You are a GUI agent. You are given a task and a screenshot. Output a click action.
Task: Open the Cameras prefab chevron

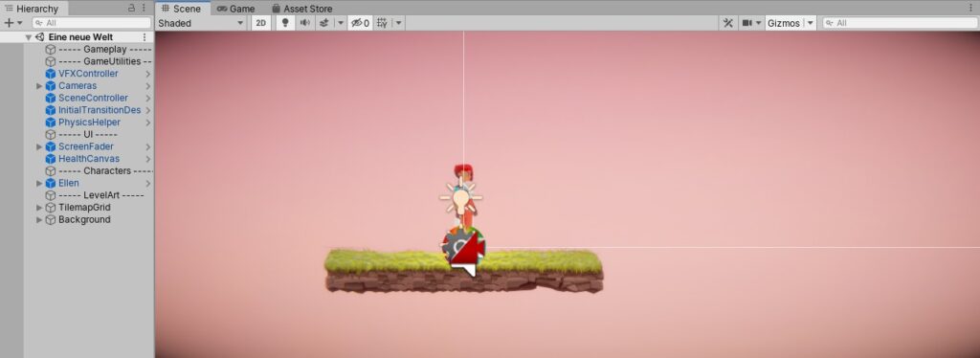148,85
